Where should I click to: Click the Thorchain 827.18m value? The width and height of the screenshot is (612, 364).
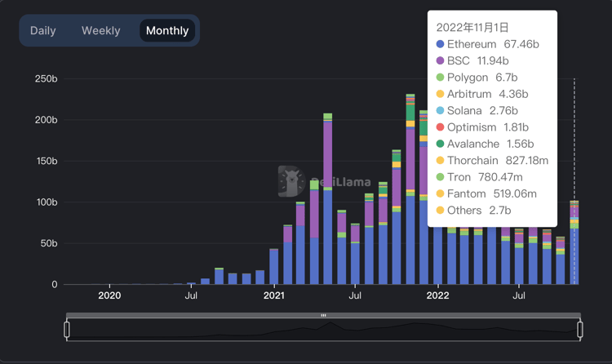(527, 160)
